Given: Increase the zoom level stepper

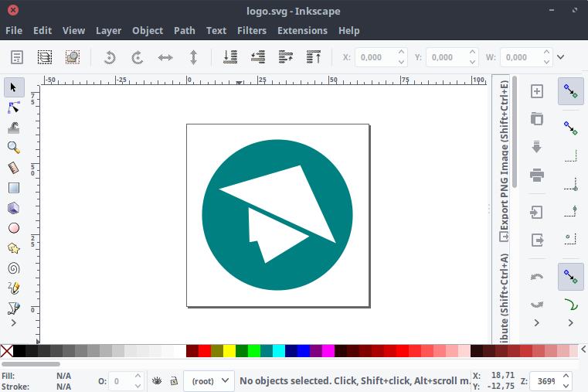Looking at the screenshot, I should [566, 376].
